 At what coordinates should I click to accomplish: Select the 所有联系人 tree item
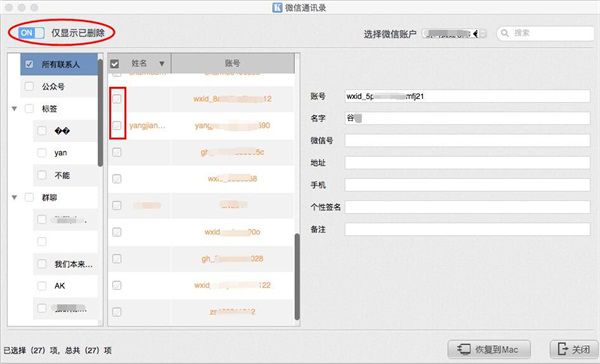[59, 64]
